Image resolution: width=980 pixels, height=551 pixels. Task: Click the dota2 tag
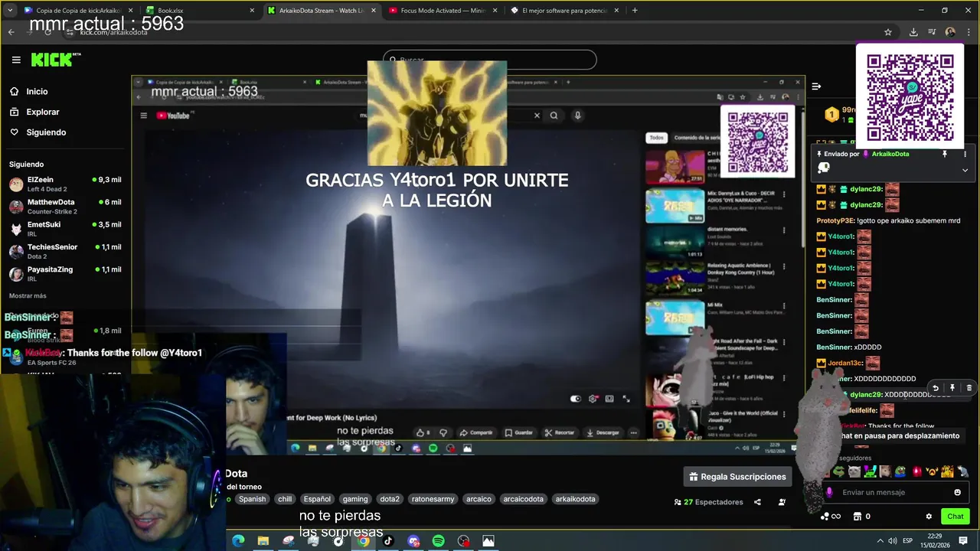tap(390, 499)
